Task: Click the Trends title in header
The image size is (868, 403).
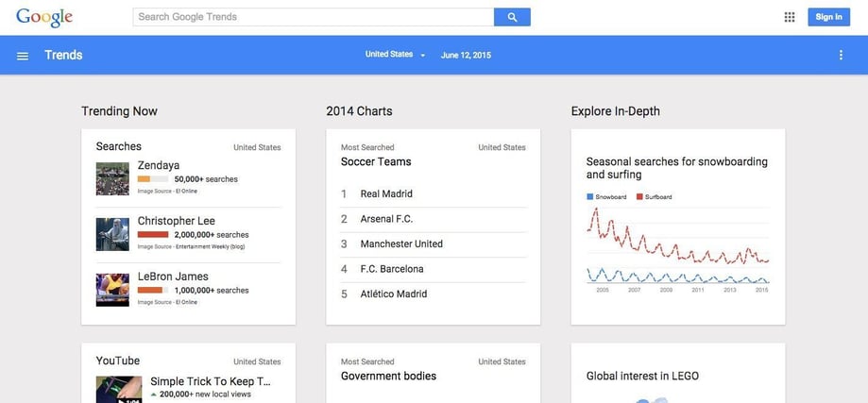Action: 63,55
